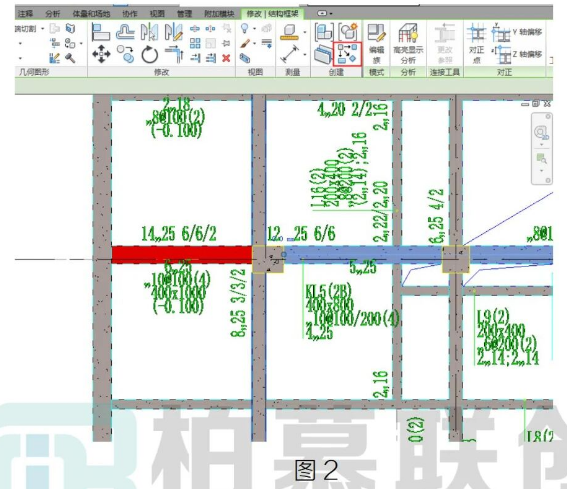Open the Dimension tool dropdown arrow
The height and width of the screenshot is (489, 567).
(x=305, y=55)
